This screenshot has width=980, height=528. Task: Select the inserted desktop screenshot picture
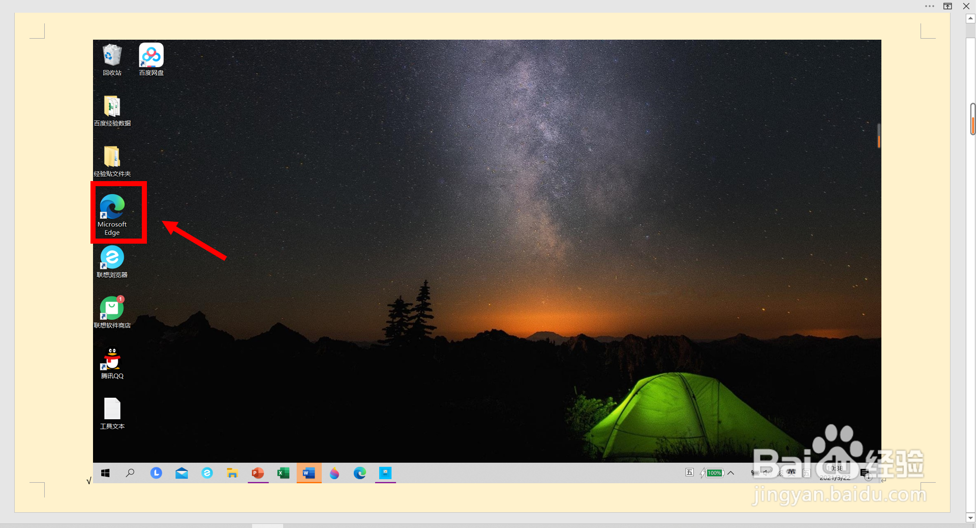(487, 261)
